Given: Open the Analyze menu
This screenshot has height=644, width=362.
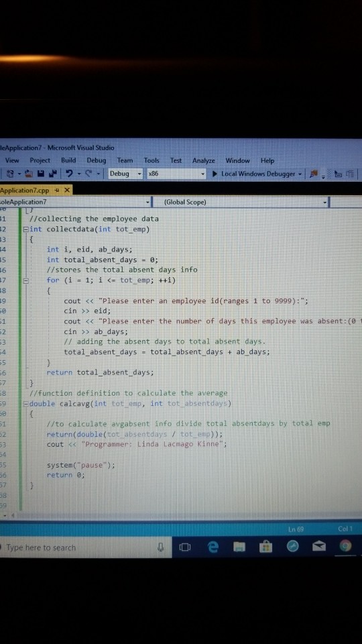Looking at the screenshot, I should pyautogui.click(x=204, y=160).
